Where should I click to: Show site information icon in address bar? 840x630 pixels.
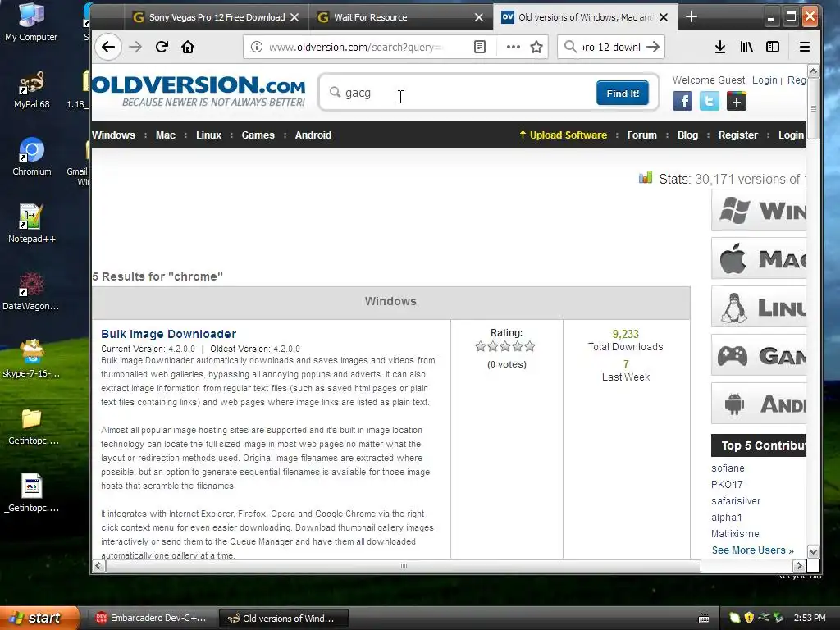[x=257, y=47]
